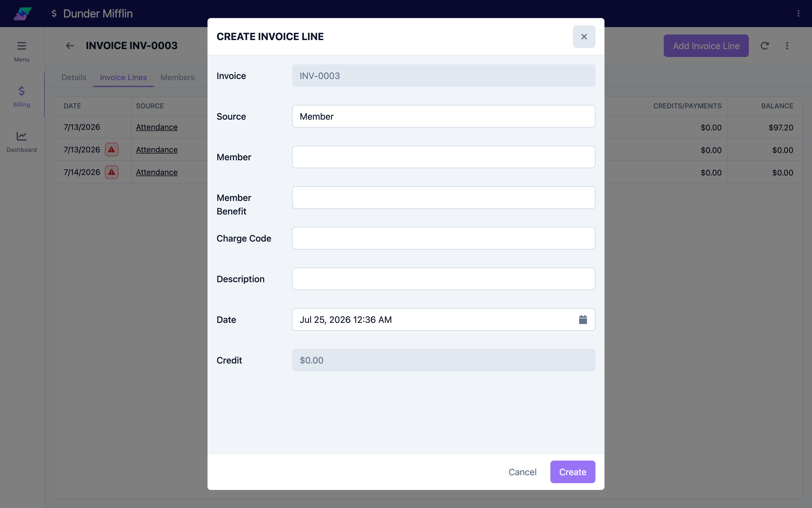Click the Add Invoice Line button

click(x=706, y=46)
